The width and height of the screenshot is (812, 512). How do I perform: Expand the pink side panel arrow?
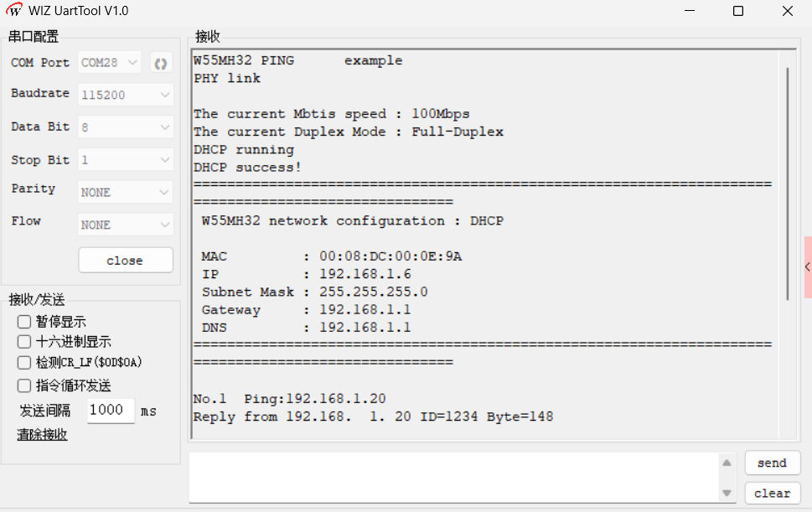(x=808, y=267)
